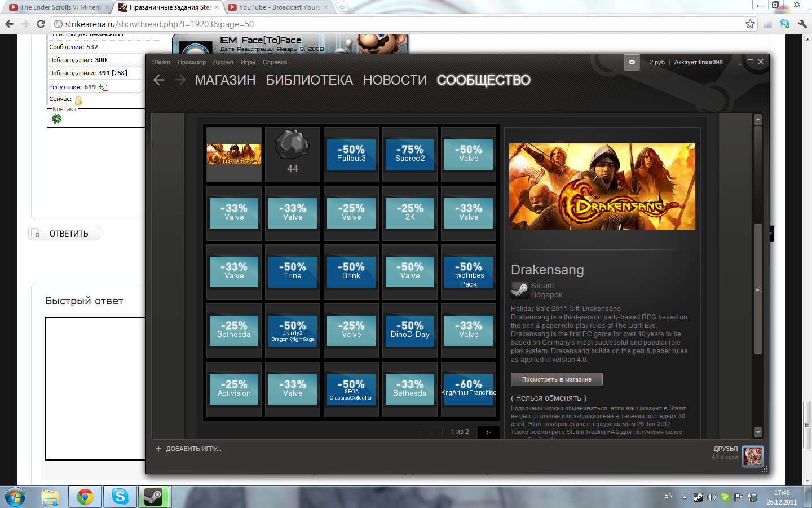Open the Друзья menu

coord(223,62)
